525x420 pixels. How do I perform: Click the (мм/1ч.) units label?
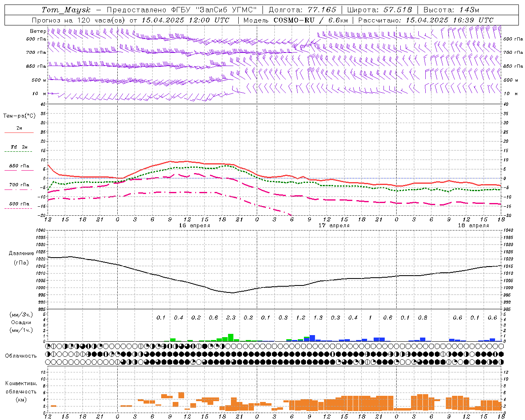[21, 330]
